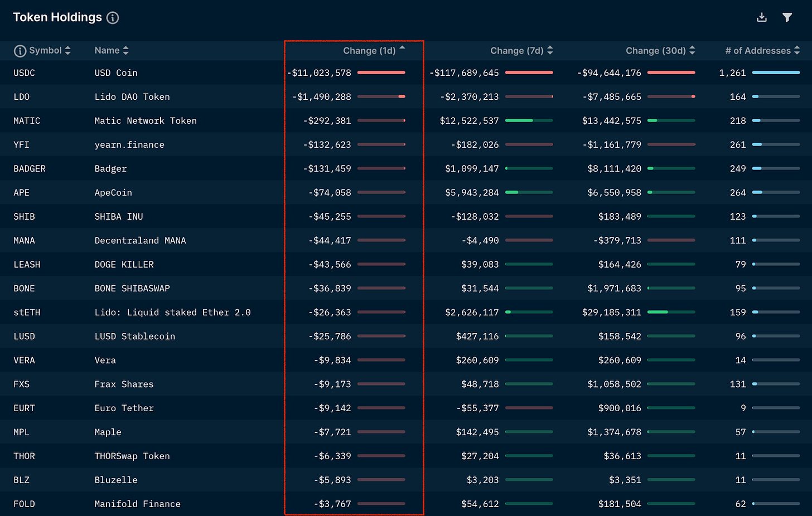Select the MPL symbol cell
812x516 pixels.
tap(21, 433)
